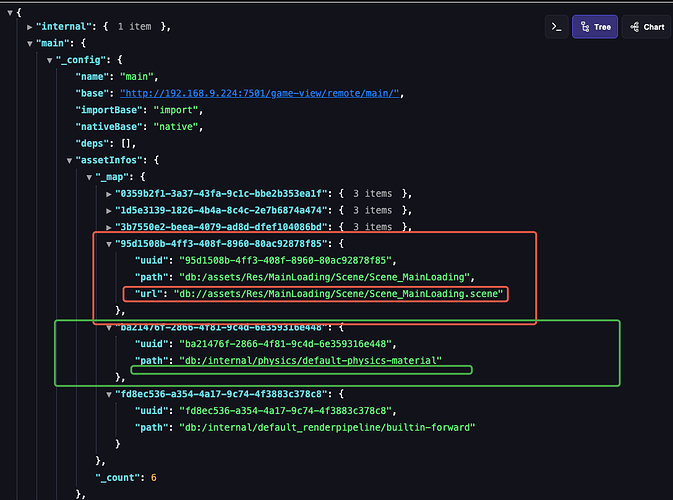Collapse the fd8ec536-a354 entry
673x500 pixels.
[x=109, y=394]
